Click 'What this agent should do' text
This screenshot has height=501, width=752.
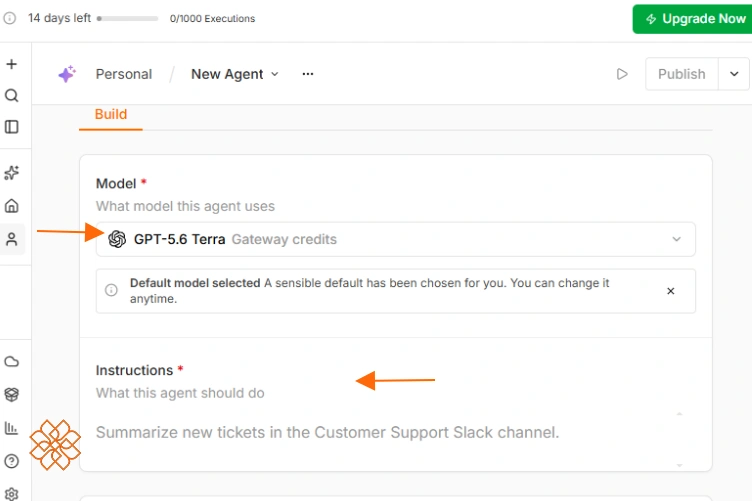180,393
